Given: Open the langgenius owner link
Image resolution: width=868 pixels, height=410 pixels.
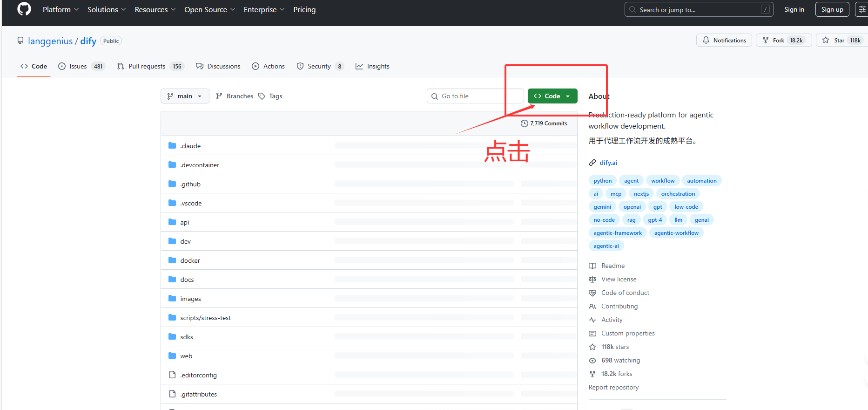Looking at the screenshot, I should [x=50, y=41].
